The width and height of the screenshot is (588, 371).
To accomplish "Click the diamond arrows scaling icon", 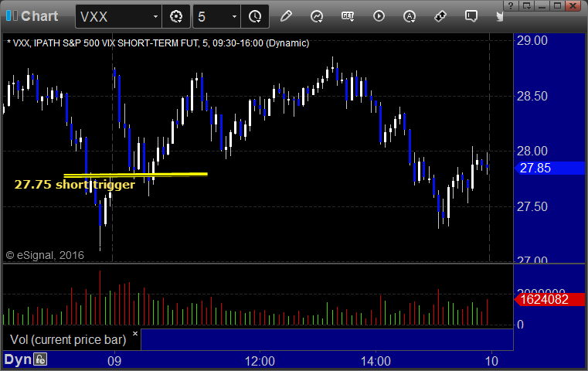I will click(x=440, y=16).
